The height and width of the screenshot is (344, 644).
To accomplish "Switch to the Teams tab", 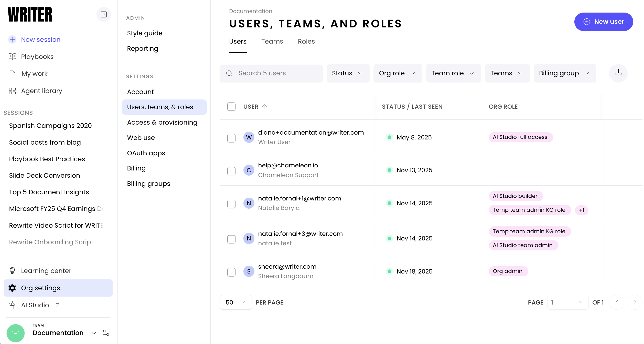I will (272, 42).
